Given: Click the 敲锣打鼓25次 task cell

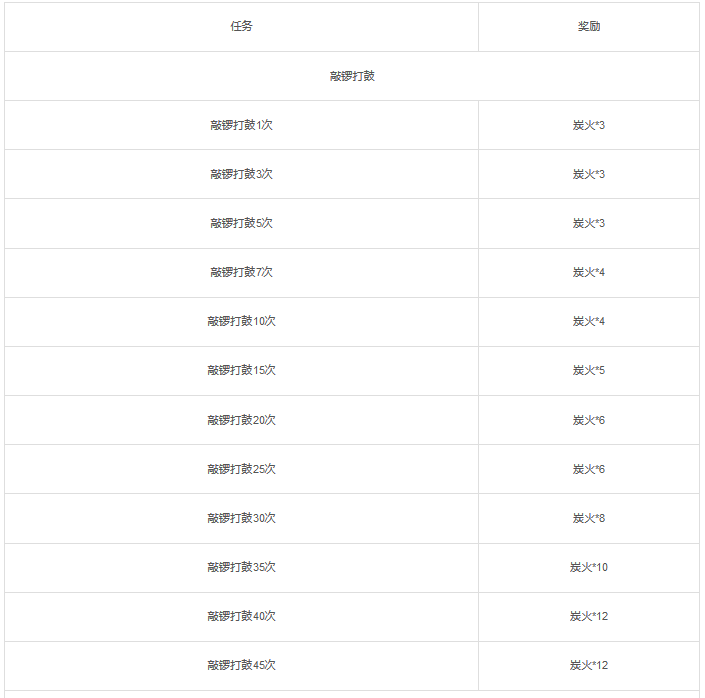Looking at the screenshot, I should coord(241,469).
